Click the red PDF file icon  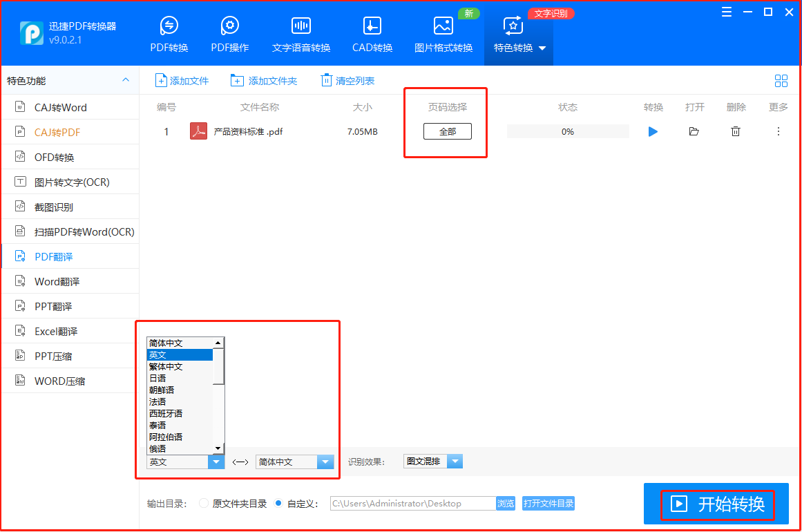click(x=198, y=131)
